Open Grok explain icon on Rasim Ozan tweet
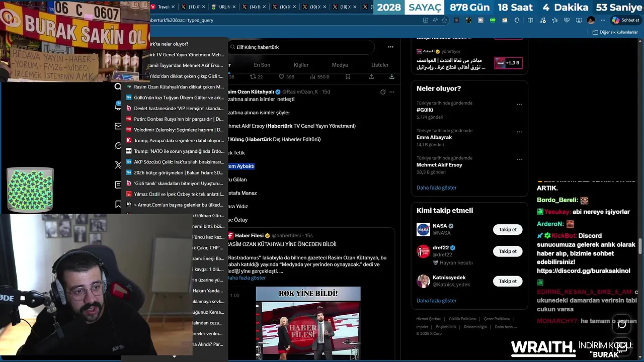 pyautogui.click(x=383, y=92)
